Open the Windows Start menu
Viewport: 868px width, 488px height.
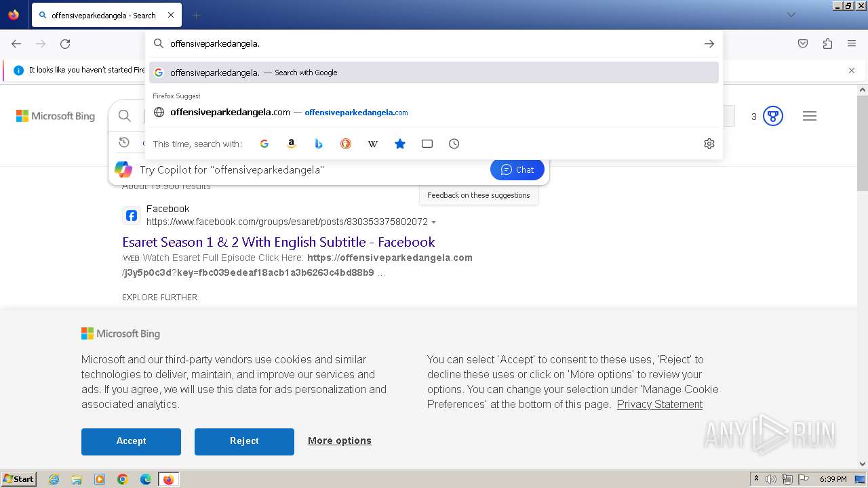point(19,479)
